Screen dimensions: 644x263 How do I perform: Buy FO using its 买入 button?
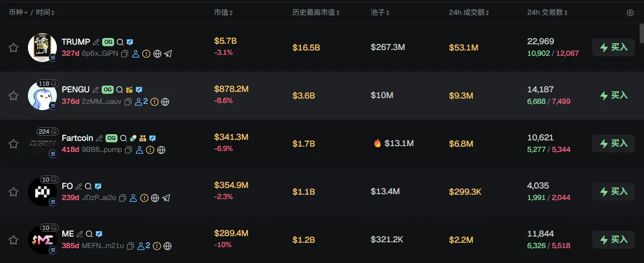(x=613, y=192)
